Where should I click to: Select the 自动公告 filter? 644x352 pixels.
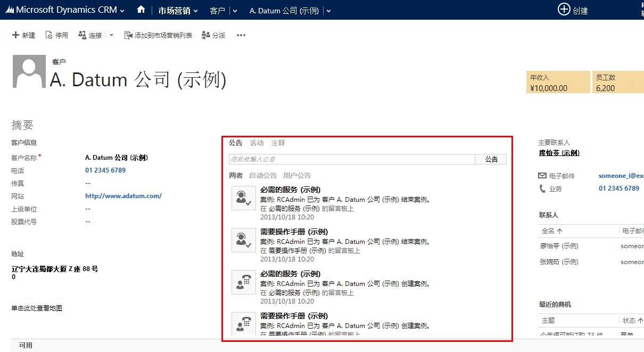click(263, 175)
